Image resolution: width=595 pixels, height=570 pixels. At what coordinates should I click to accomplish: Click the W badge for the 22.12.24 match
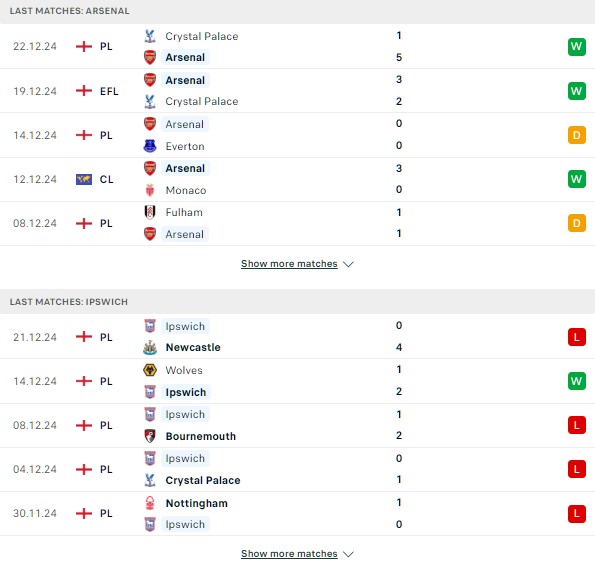tap(576, 47)
